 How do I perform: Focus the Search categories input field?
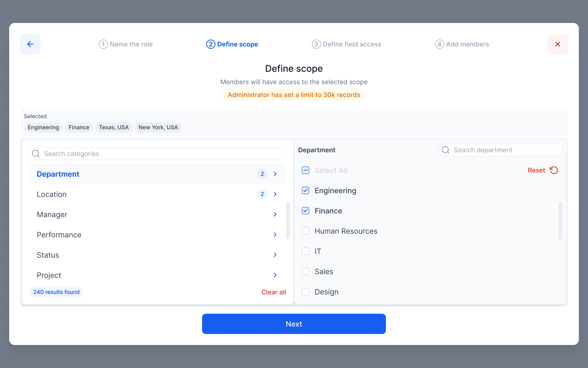[158, 154]
